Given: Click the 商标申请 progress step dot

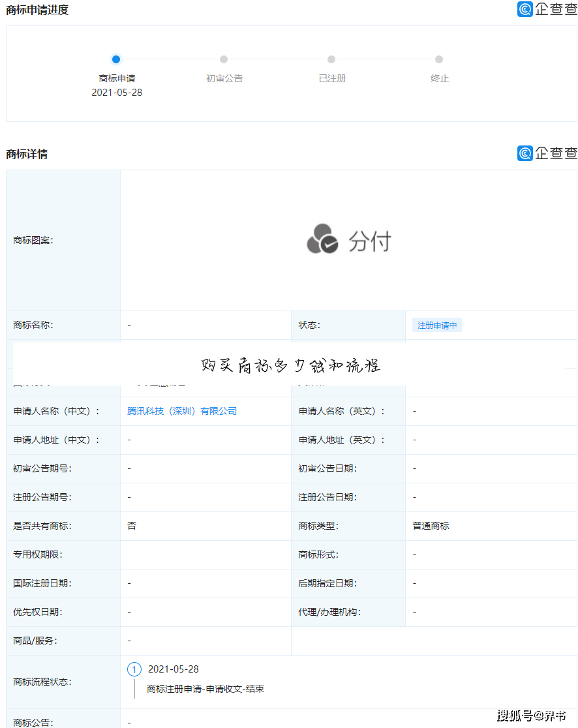Looking at the screenshot, I should tap(116, 59).
